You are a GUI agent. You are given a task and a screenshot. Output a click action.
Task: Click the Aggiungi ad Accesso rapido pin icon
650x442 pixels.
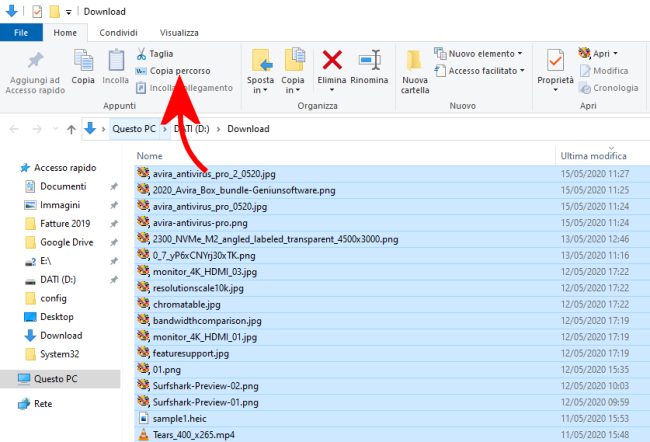pos(36,61)
